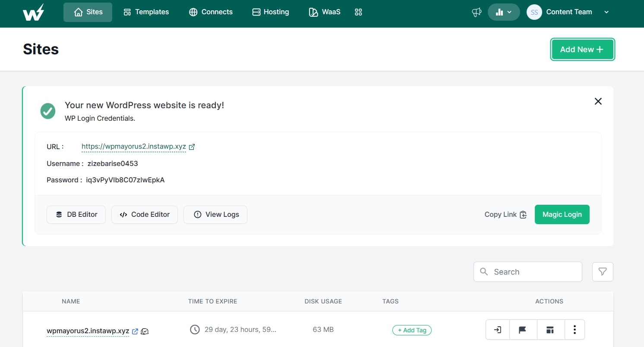Open the filter funnel button
644x347 pixels.
[603, 272]
